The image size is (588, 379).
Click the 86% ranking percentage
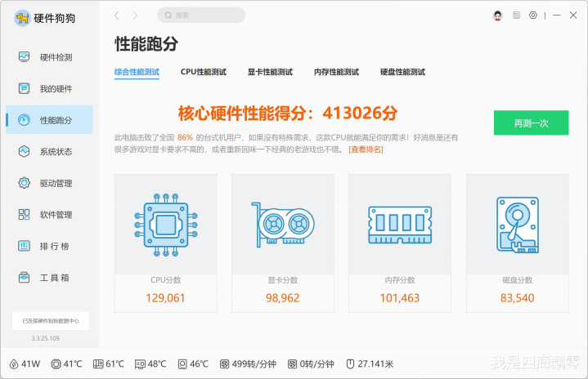(x=185, y=137)
